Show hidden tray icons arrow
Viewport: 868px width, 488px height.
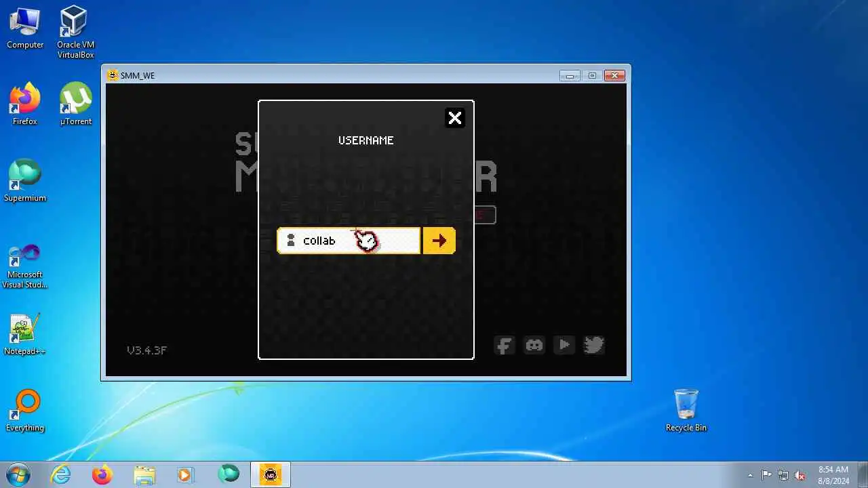[x=750, y=475]
